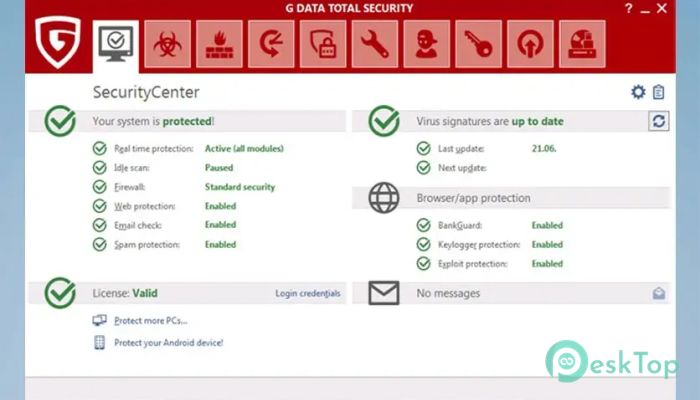Click the Email check row check mark
This screenshot has width=700, height=400.
100,225
